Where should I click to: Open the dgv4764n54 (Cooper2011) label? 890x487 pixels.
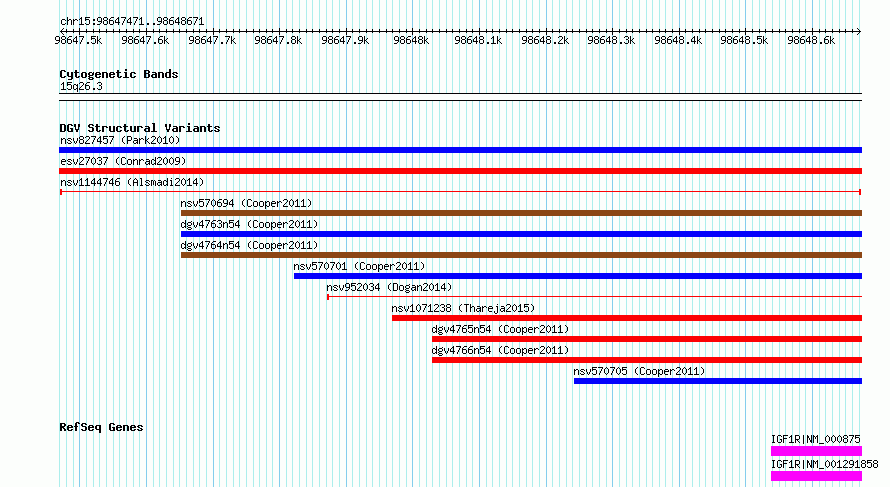(249, 245)
